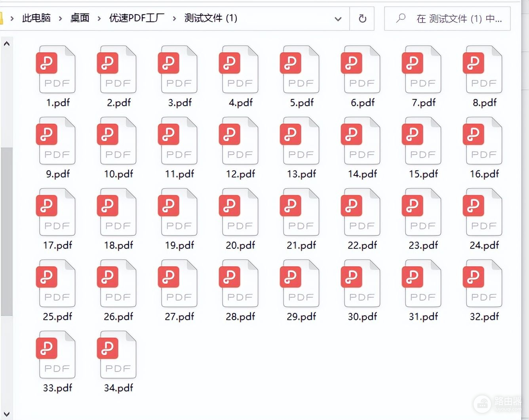Select the 29.pdf file icon
Screen dimensions: 529x420
[300, 283]
